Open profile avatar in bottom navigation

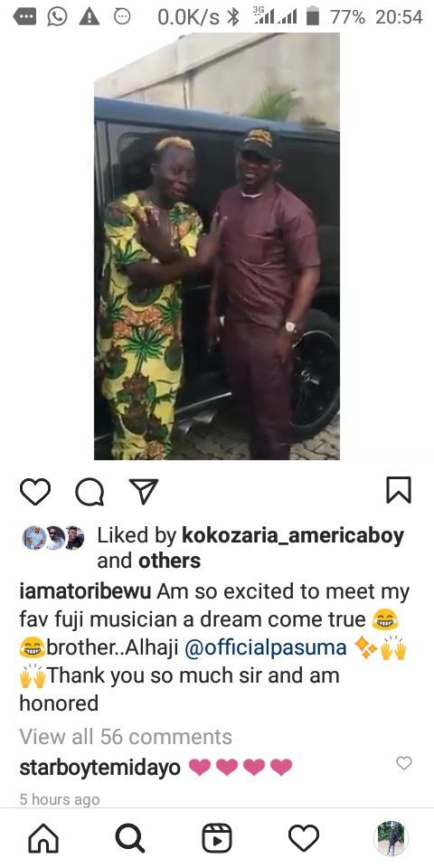point(391,838)
